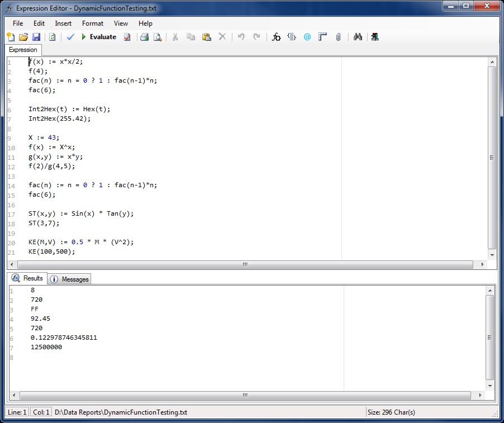Click the Evaluate button
504x423 pixels.
click(x=99, y=37)
